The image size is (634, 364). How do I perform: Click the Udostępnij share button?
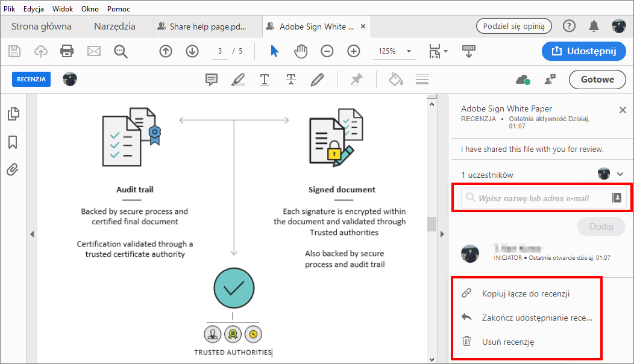coord(584,51)
